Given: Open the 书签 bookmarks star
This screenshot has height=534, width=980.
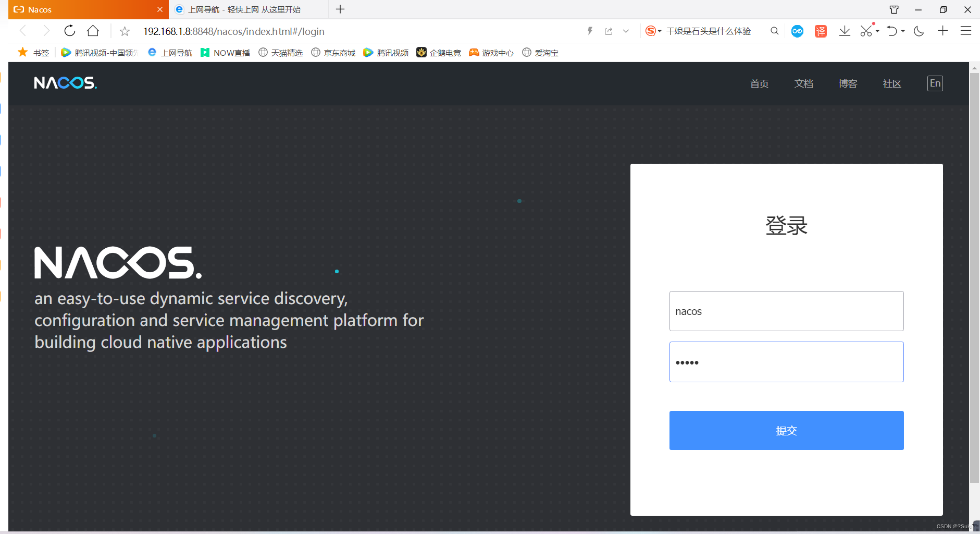Looking at the screenshot, I should pyautogui.click(x=33, y=53).
